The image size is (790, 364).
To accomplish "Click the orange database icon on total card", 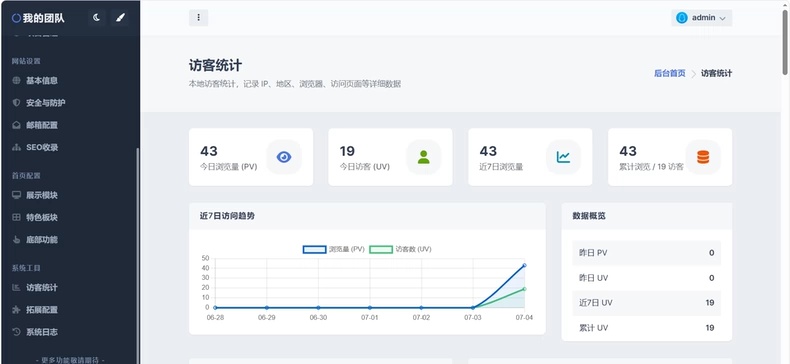I will point(703,157).
